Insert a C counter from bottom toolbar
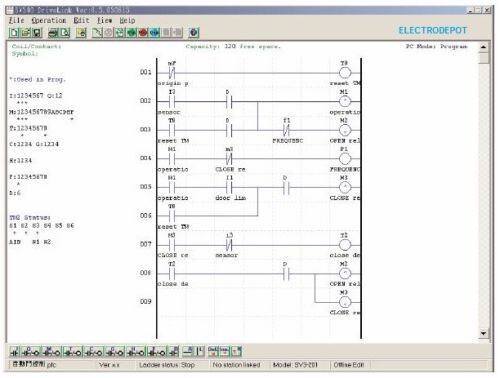 point(94,352)
